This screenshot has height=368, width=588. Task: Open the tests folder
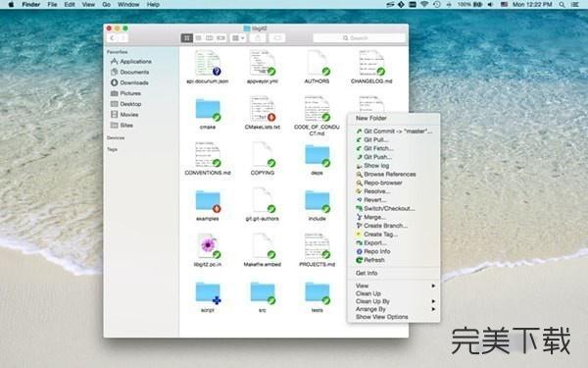318,292
